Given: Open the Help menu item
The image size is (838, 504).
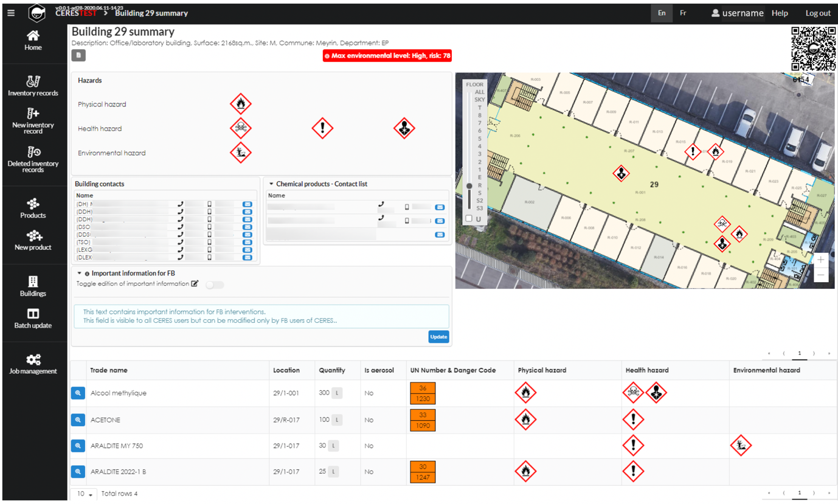Looking at the screenshot, I should click(780, 13).
